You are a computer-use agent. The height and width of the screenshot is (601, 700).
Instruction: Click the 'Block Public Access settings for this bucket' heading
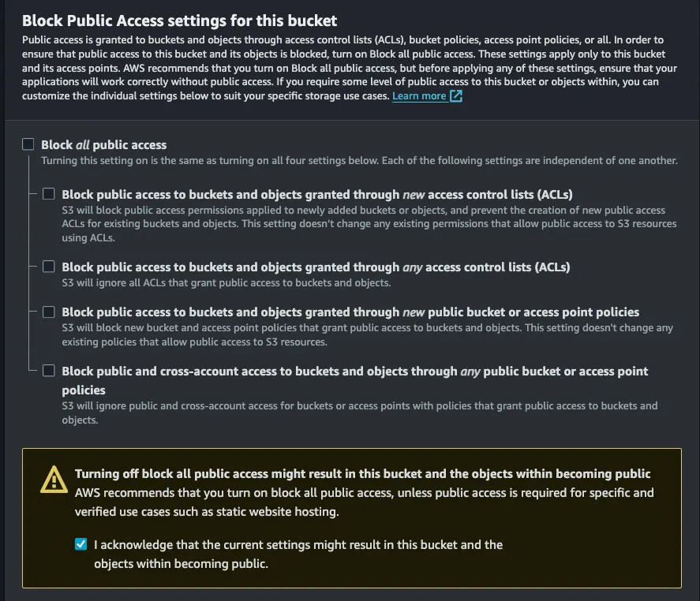click(x=179, y=21)
